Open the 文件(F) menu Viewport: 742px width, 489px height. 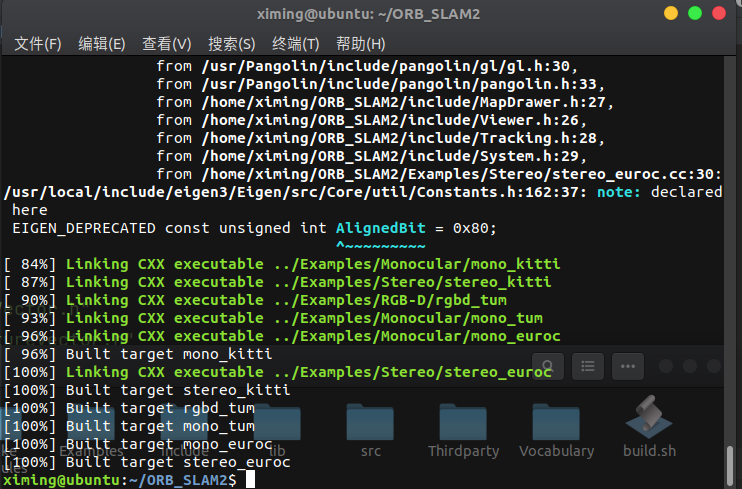pos(38,44)
